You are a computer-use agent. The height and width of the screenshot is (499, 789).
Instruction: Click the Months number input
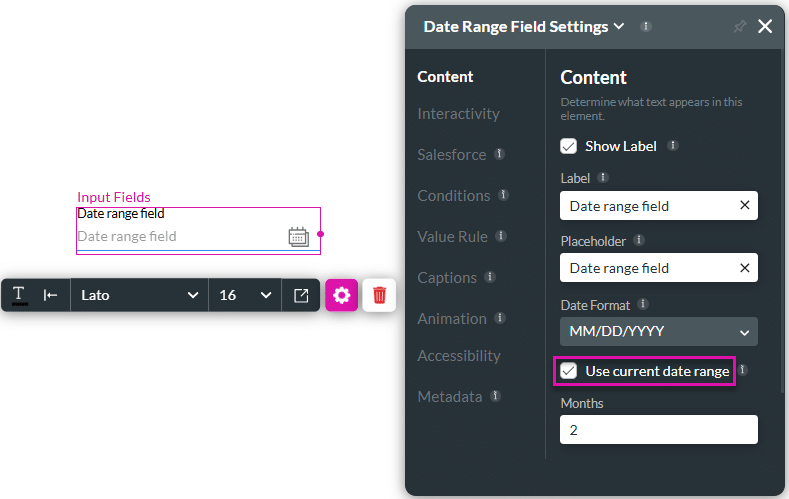(659, 430)
